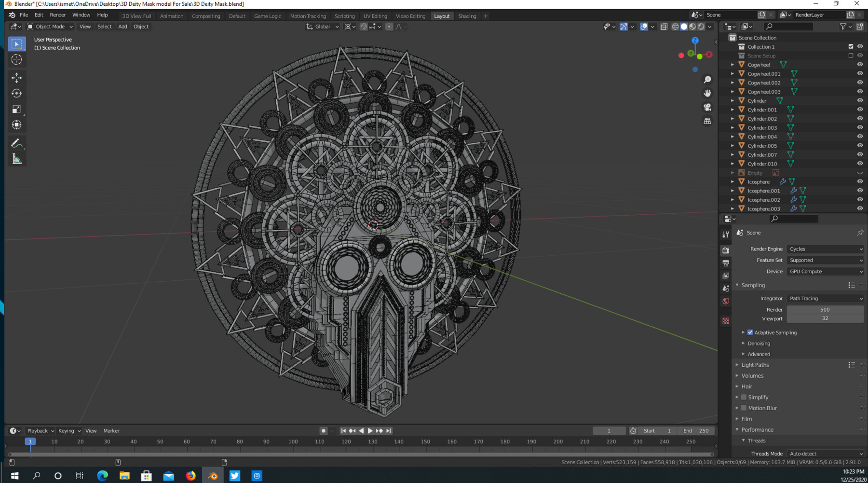Switch to the Shading workspace tab
Viewport: 868px width, 483px height.
coord(467,16)
